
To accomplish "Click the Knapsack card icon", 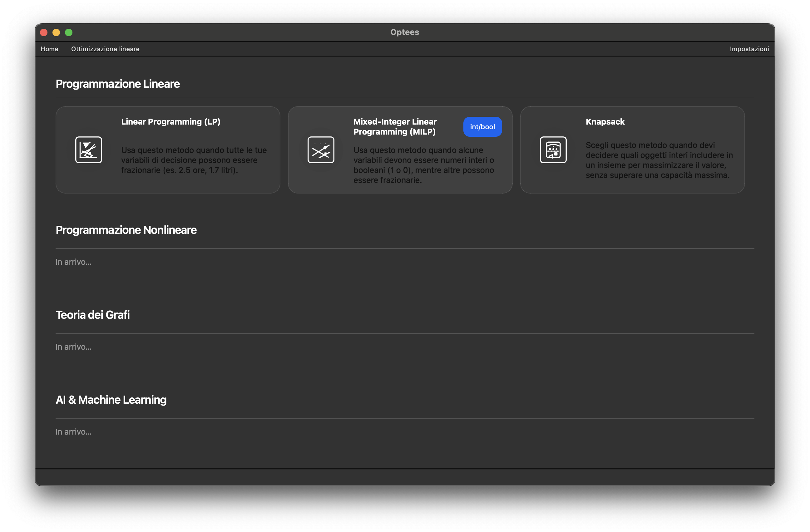I will [553, 150].
